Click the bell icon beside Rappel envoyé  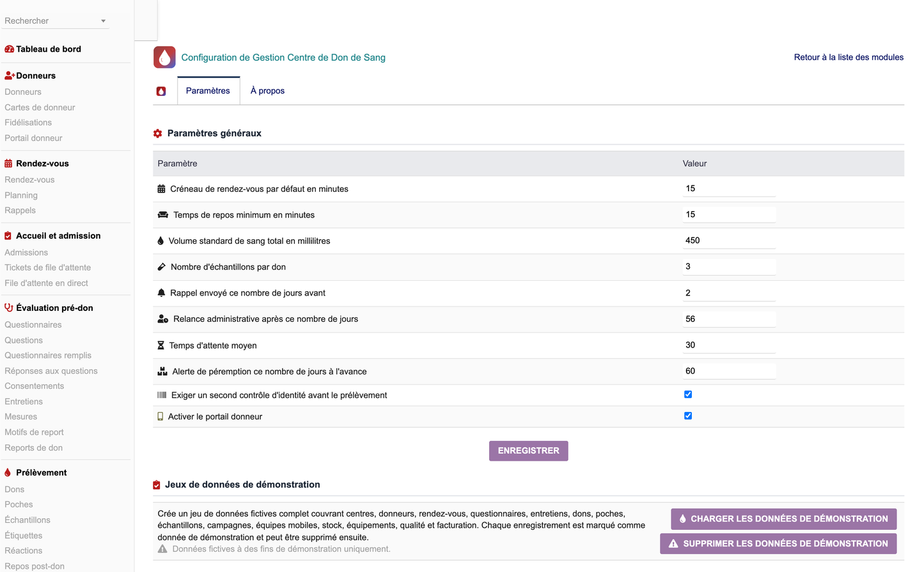(161, 293)
